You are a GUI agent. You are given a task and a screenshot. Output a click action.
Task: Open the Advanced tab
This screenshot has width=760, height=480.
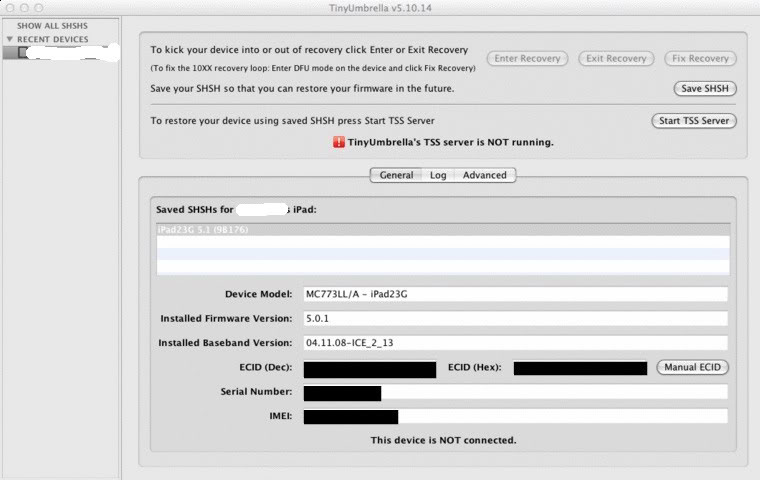click(x=484, y=175)
